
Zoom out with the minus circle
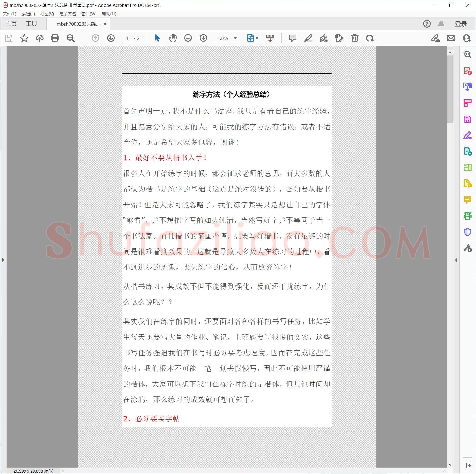coord(188,38)
